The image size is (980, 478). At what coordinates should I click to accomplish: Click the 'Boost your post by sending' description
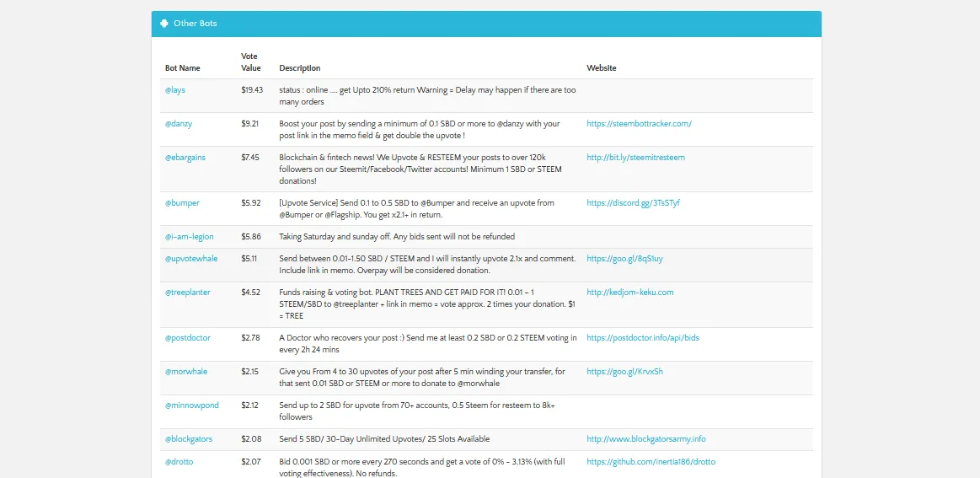[420, 130]
